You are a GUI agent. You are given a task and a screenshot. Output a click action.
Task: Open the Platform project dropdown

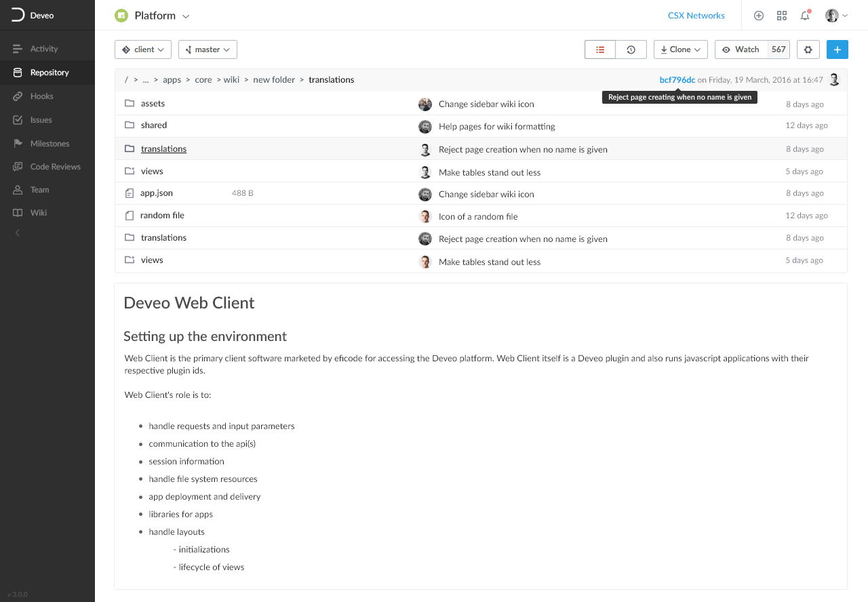(162, 16)
